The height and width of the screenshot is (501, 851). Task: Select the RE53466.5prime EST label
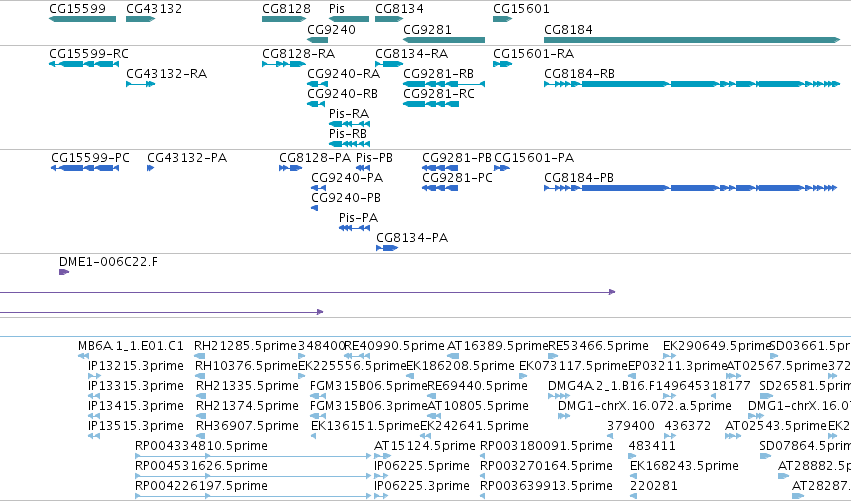tap(599, 346)
